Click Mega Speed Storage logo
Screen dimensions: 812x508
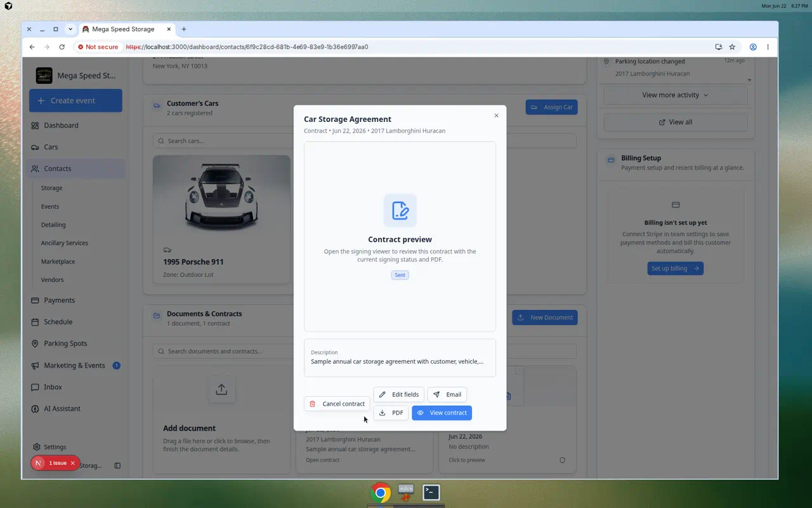pos(44,76)
